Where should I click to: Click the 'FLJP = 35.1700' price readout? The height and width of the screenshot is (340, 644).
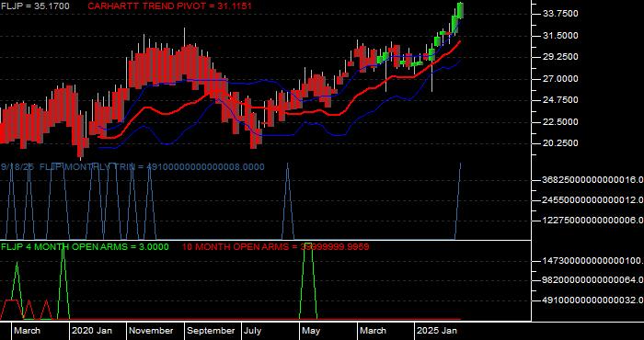(x=35, y=6)
